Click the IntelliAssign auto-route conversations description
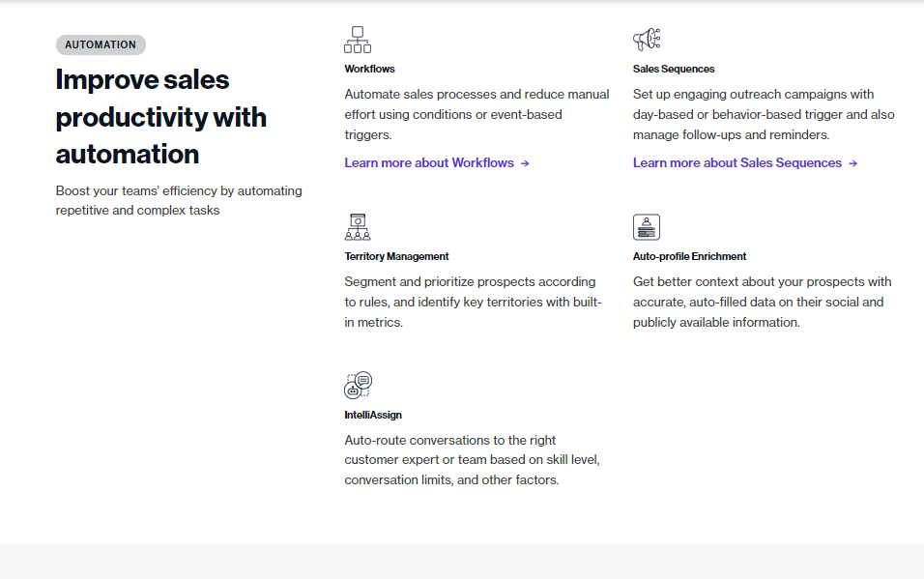Screen dimensions: 924x579 (472, 460)
